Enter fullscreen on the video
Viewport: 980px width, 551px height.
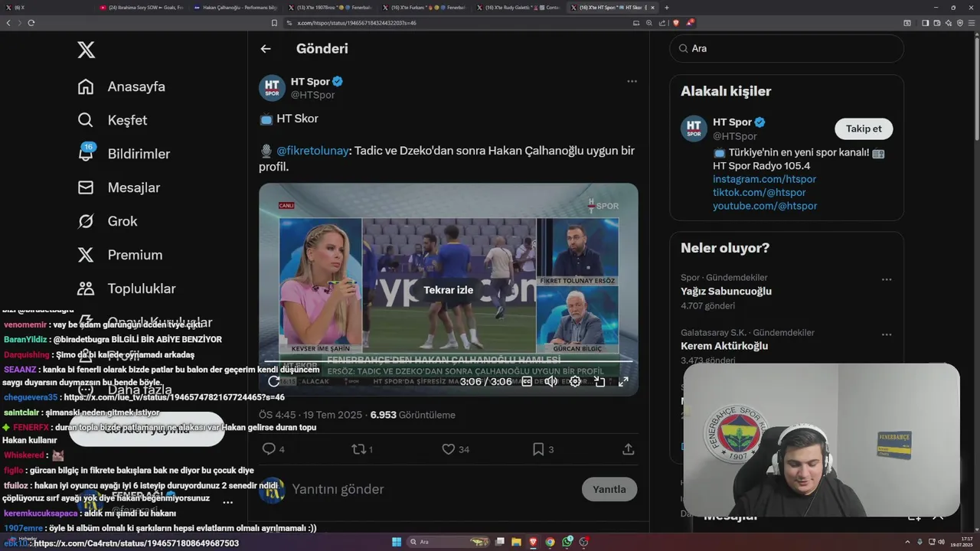(623, 381)
